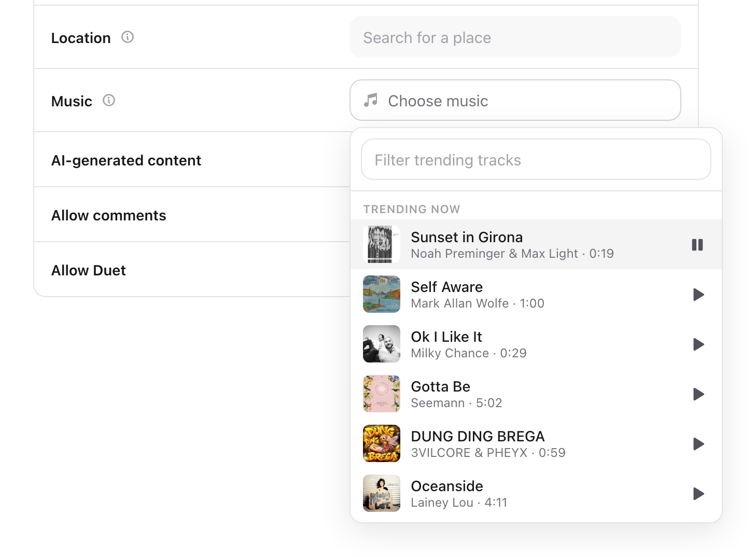The height and width of the screenshot is (557, 756).
Task: Click the TRENDING NOW heading
Action: tap(412, 209)
